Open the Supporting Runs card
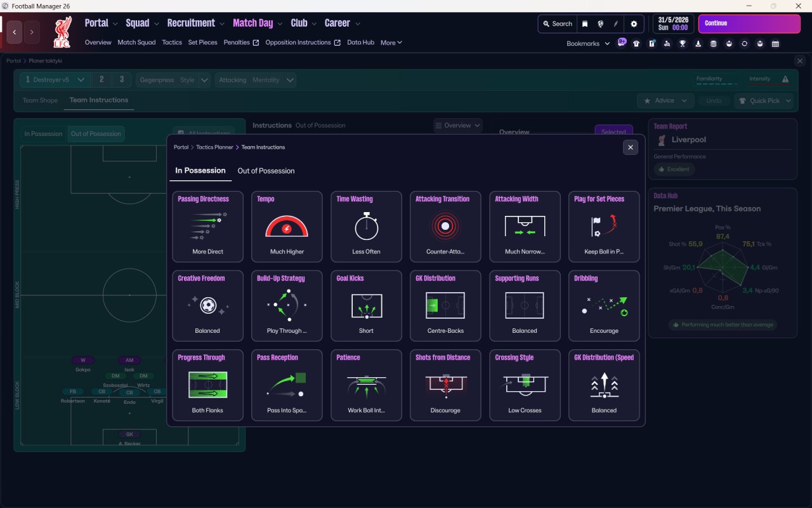 525,306
